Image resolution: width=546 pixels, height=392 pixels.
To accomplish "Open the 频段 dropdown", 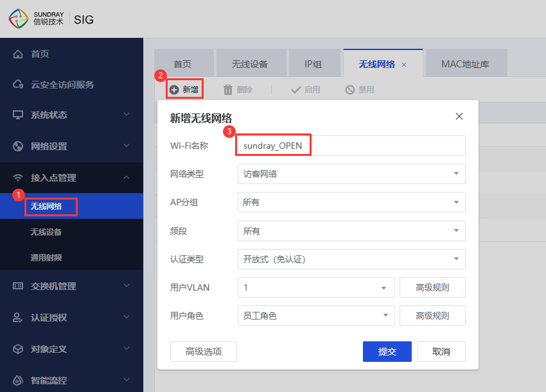I will coord(351,231).
